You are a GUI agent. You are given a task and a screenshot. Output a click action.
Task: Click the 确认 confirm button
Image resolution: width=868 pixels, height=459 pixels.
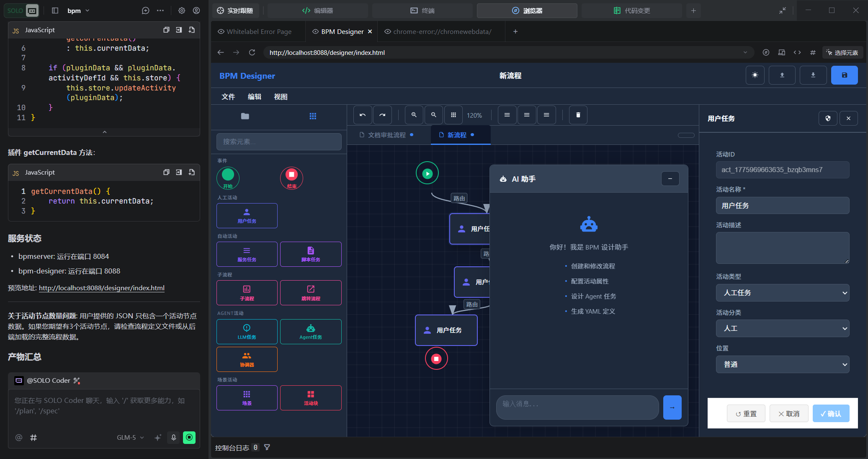[831, 413]
